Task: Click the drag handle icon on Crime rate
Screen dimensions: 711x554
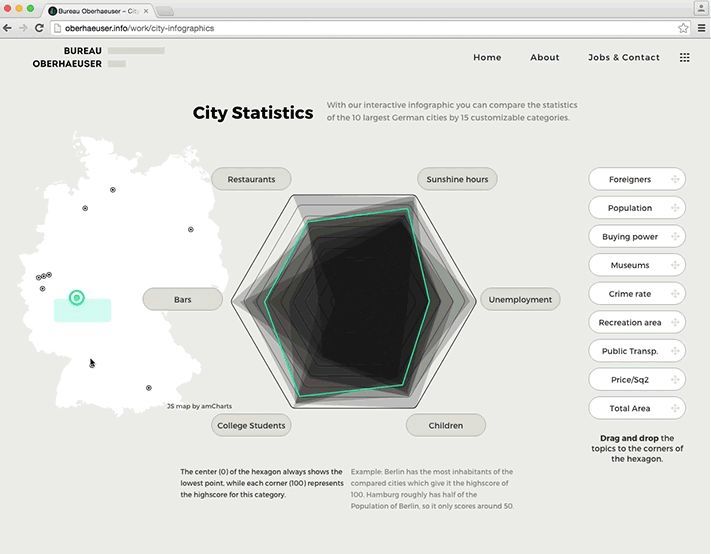Action: [x=675, y=294]
